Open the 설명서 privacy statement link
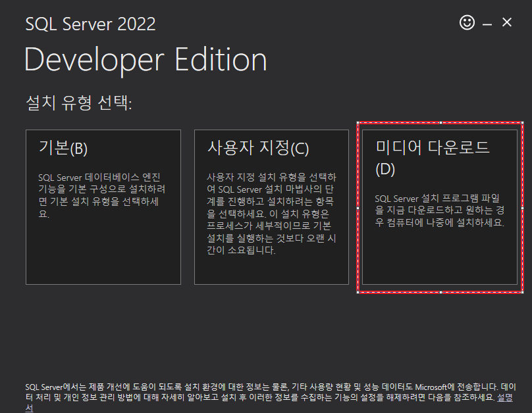 pyautogui.click(x=504, y=398)
